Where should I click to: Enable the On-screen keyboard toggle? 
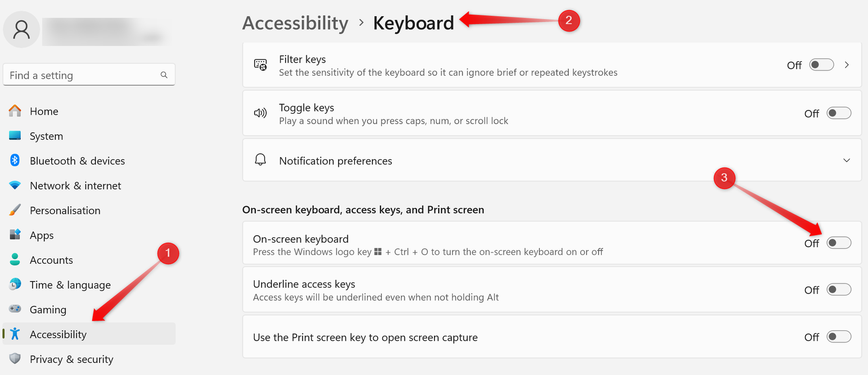(x=839, y=242)
